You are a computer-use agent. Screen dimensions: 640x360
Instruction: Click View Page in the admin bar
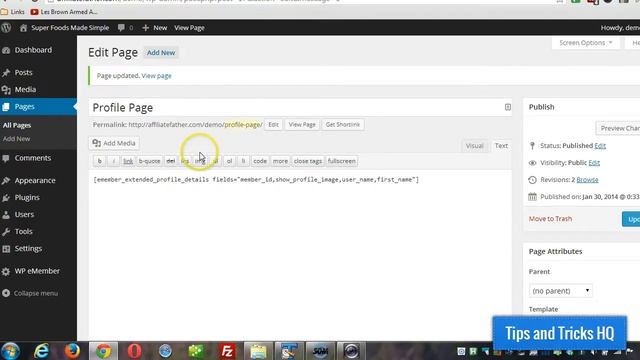tap(189, 28)
